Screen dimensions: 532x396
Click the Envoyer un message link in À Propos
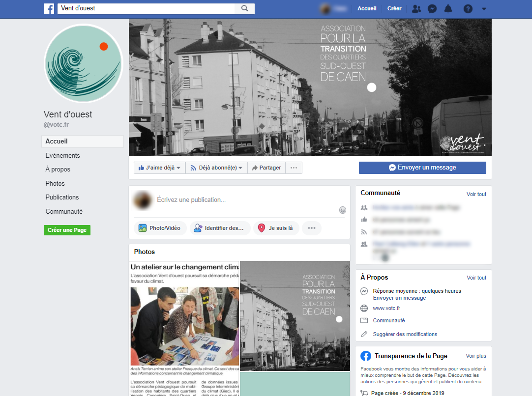[x=399, y=298]
